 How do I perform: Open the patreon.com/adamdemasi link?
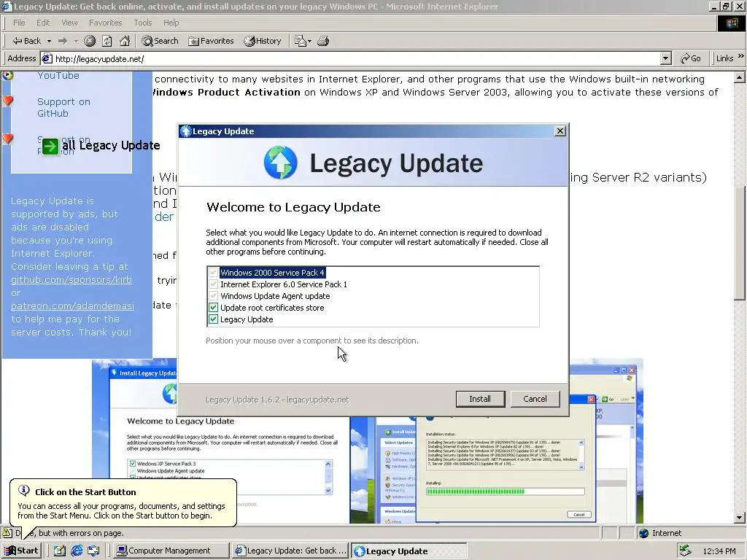pos(72,306)
